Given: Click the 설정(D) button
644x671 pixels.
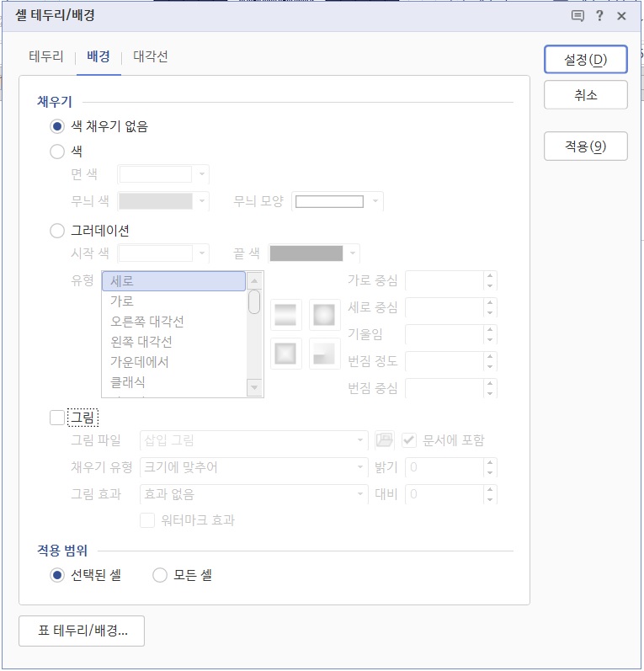Looking at the screenshot, I should click(x=585, y=60).
